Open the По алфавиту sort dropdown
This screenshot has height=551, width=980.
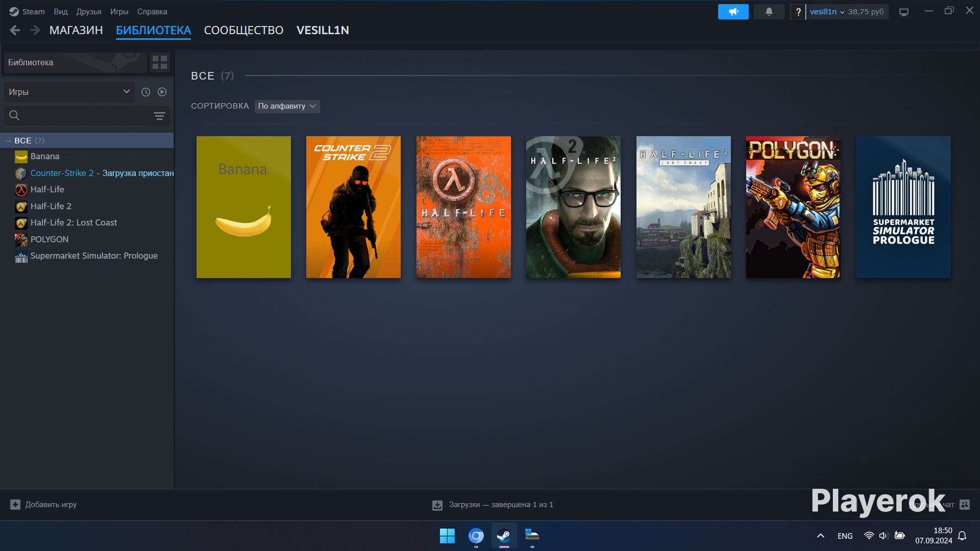tap(287, 106)
